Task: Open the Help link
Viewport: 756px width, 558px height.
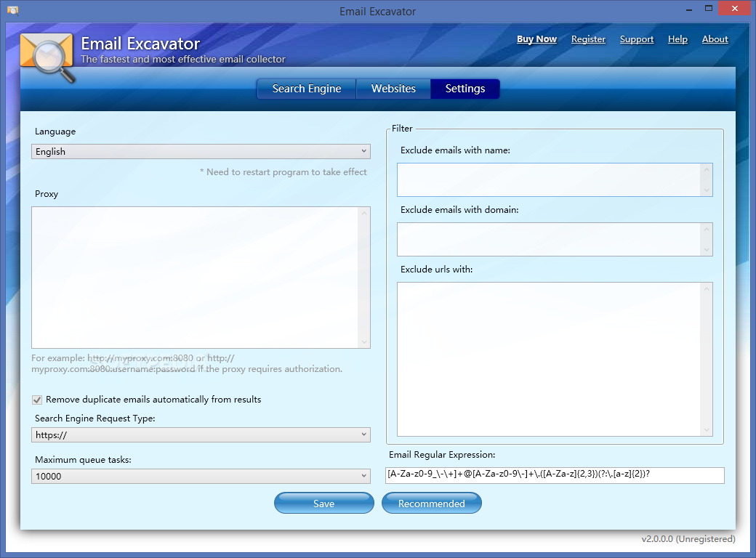Action: pos(677,39)
